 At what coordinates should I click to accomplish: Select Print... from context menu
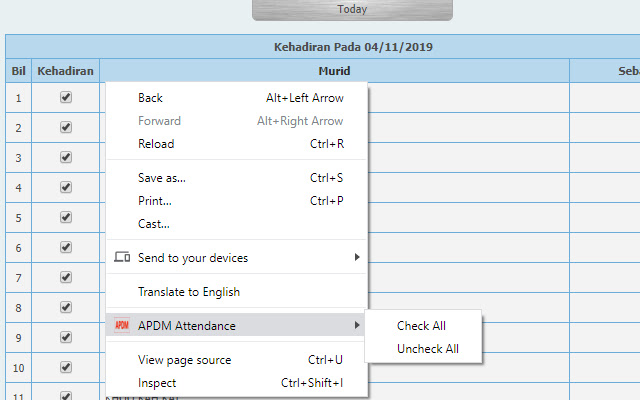click(155, 201)
